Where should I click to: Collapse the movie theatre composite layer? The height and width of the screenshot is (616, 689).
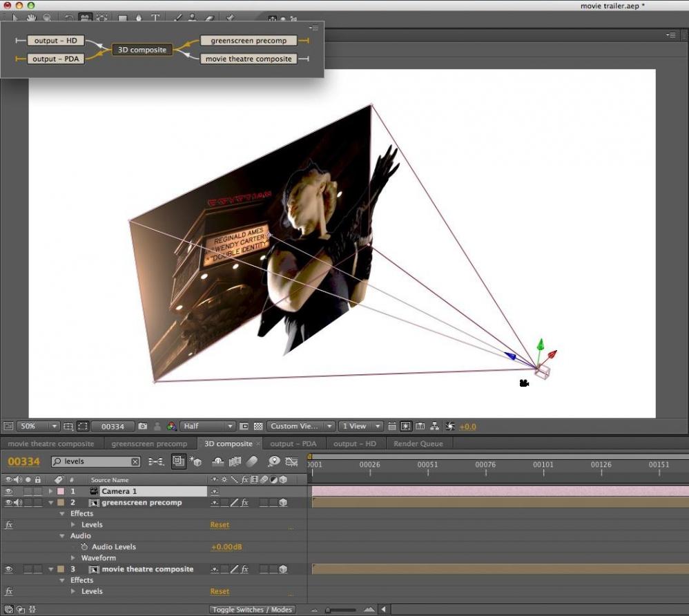tap(51, 569)
